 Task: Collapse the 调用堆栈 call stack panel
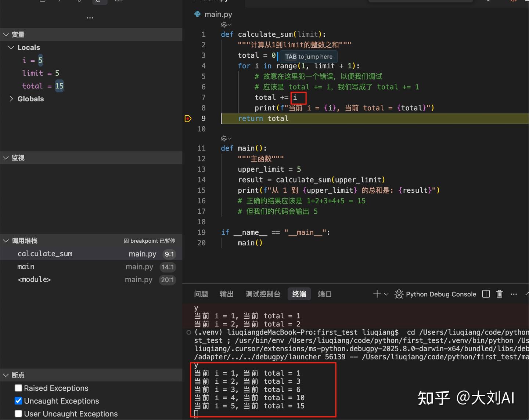pos(6,240)
